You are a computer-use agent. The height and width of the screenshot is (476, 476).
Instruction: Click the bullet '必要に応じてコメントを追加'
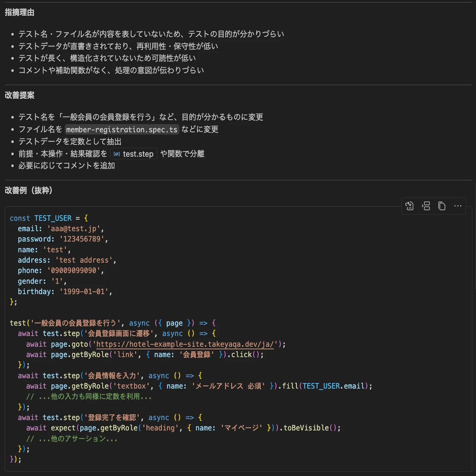pos(67,166)
